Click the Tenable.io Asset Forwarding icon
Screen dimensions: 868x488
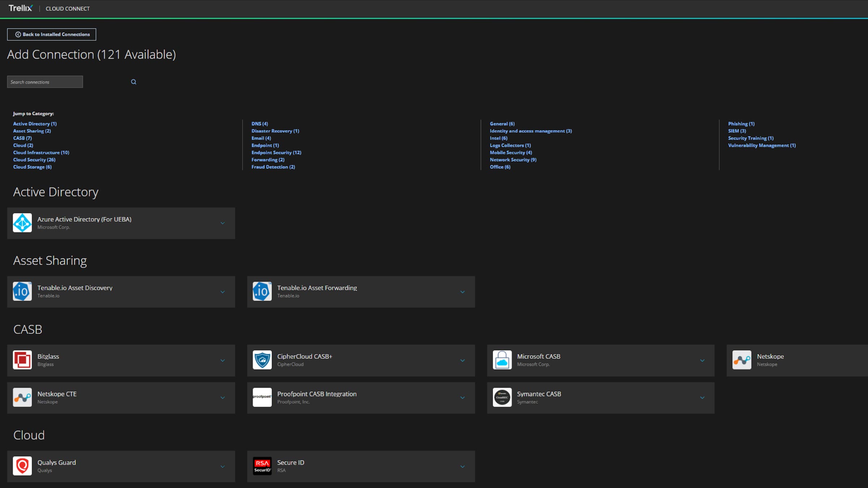(262, 291)
